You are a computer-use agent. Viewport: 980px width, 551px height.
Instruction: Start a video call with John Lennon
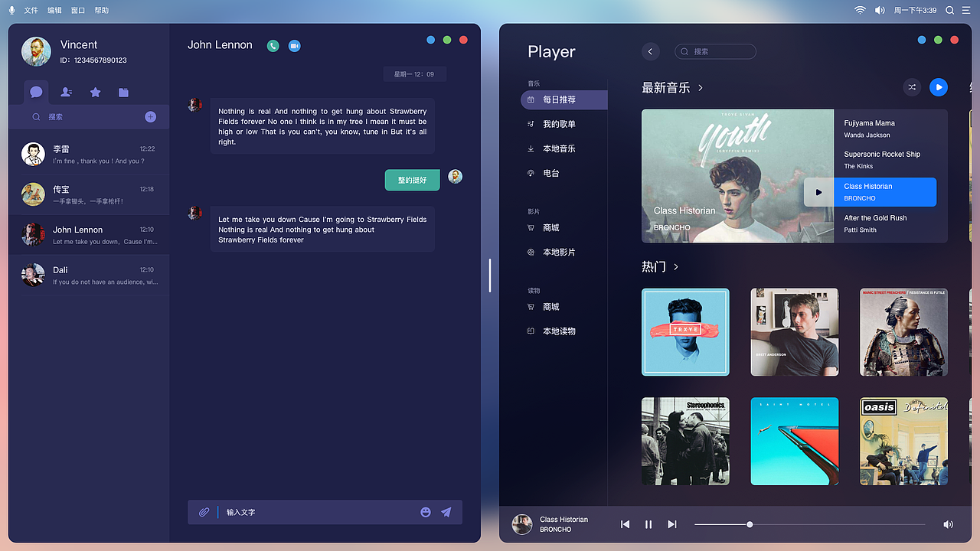[x=294, y=46]
